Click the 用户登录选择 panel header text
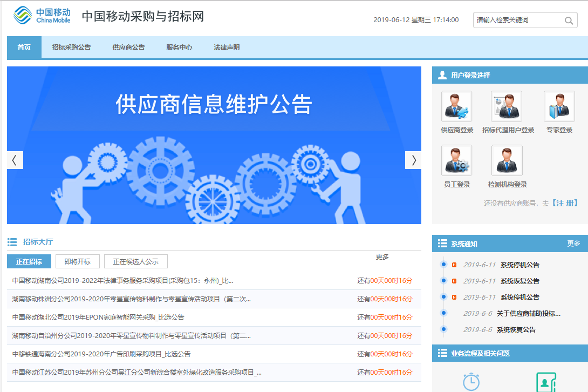 coord(470,76)
